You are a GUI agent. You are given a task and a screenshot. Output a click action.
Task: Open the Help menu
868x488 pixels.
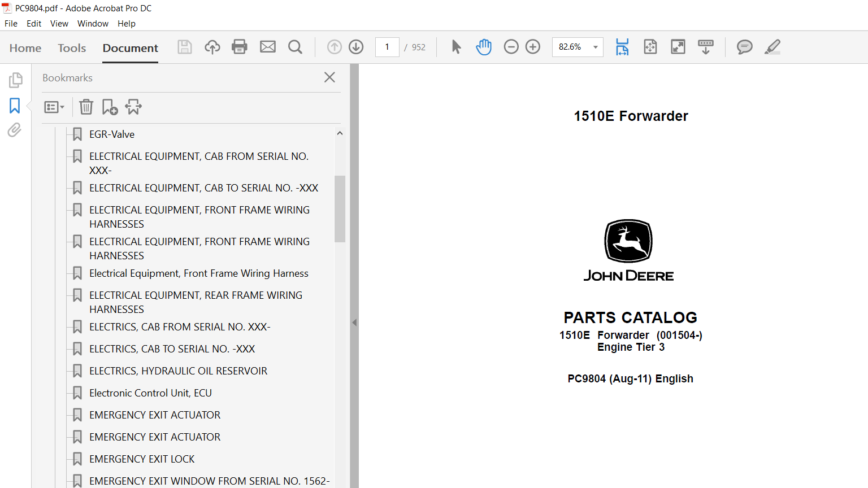tap(127, 24)
